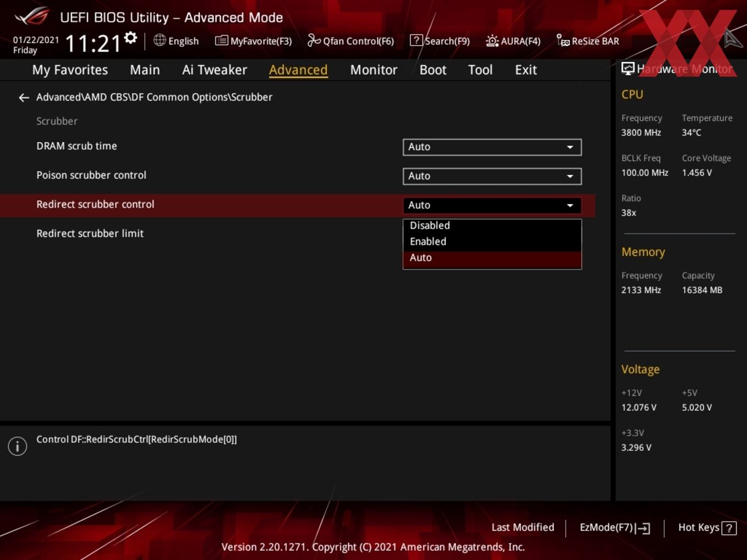
Task: Open MyFavorite(F3) list icon
Action: click(x=221, y=40)
